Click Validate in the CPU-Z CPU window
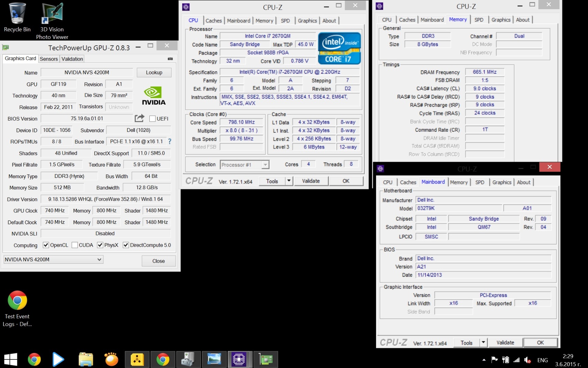 (x=311, y=181)
